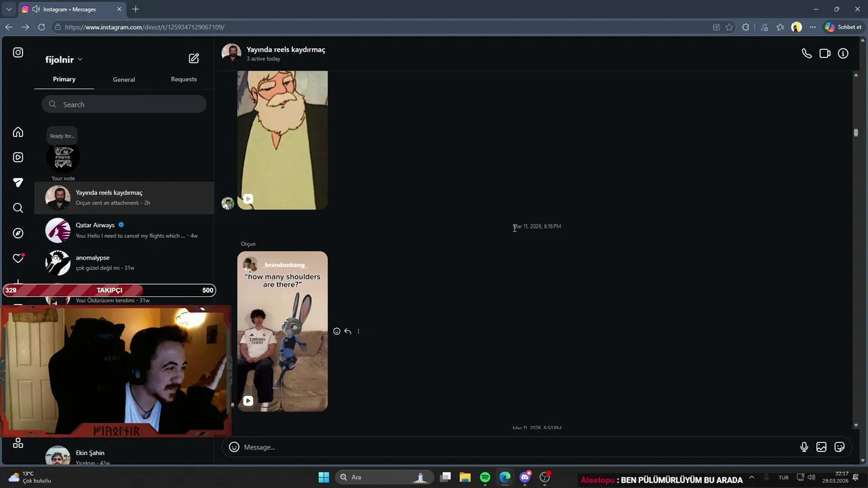Start an audio call
The height and width of the screenshot is (488, 868).
click(806, 54)
